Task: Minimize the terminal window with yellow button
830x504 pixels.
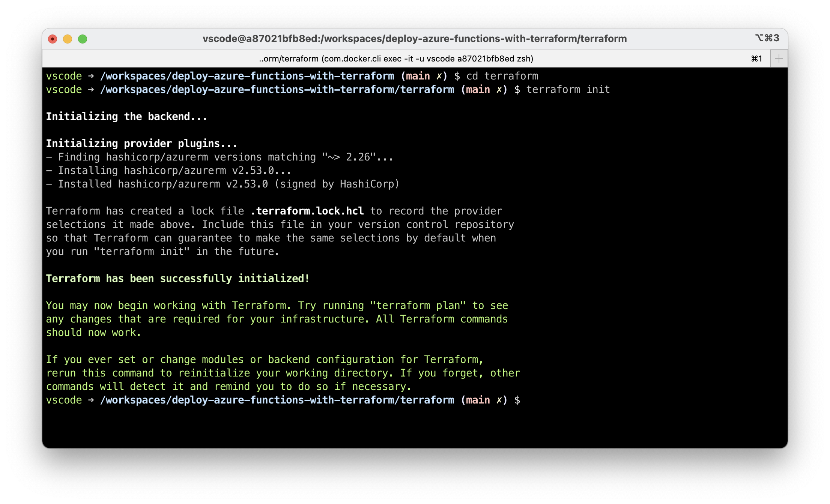Action: pos(68,39)
